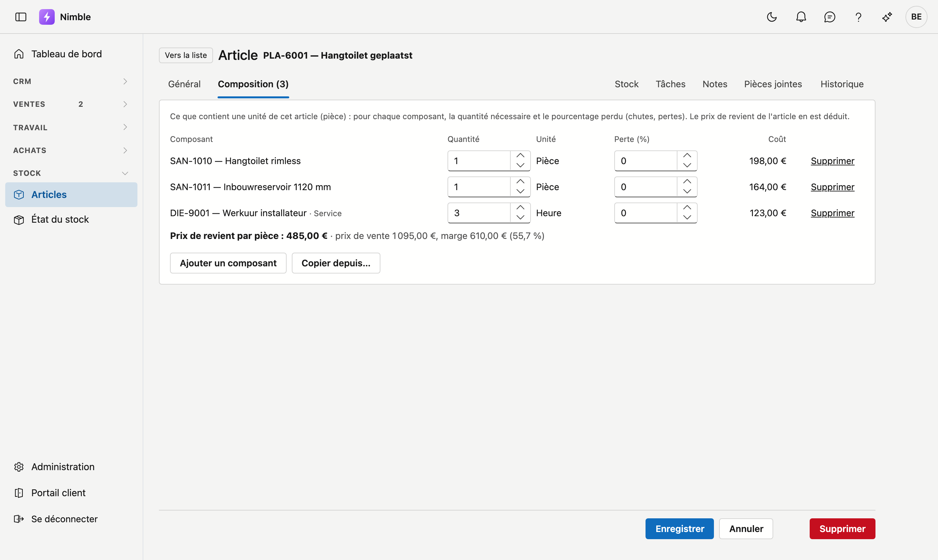Expand the ACHATS section
The height and width of the screenshot is (560, 938).
(71, 150)
